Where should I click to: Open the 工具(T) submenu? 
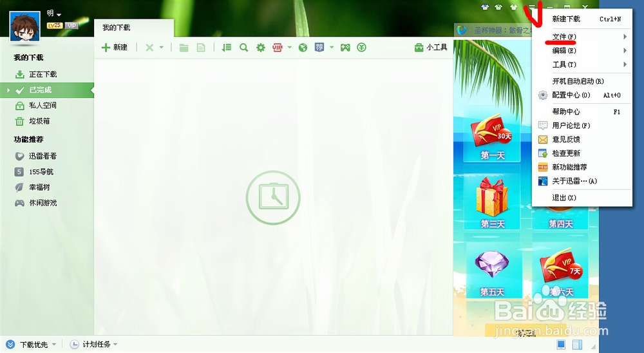click(582, 64)
